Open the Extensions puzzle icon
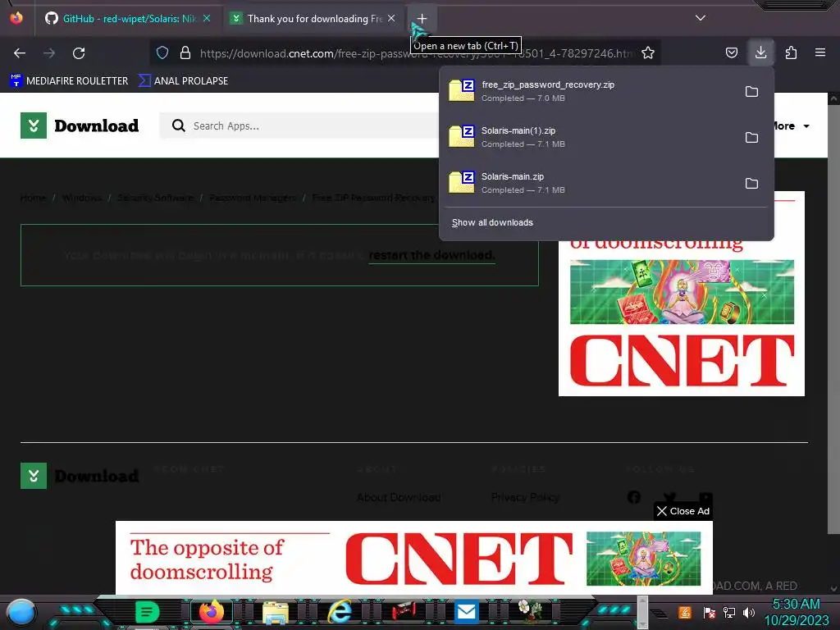 pyautogui.click(x=791, y=52)
